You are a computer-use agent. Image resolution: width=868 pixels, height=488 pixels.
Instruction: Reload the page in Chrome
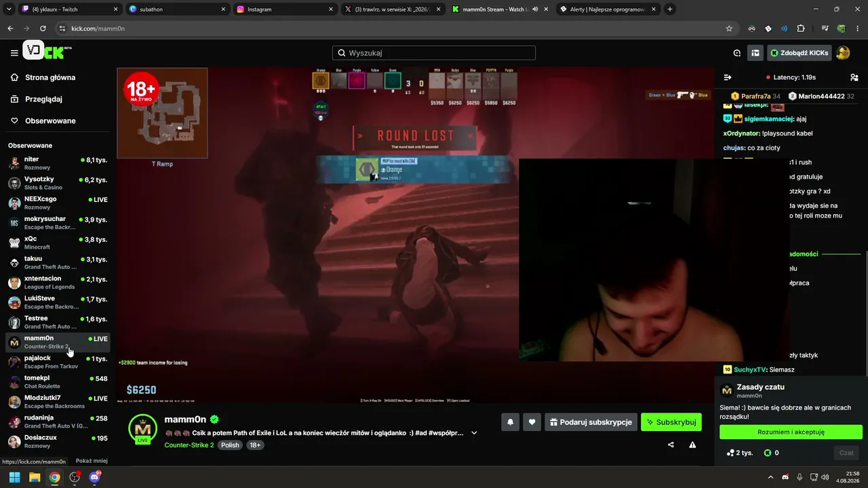[x=43, y=28]
